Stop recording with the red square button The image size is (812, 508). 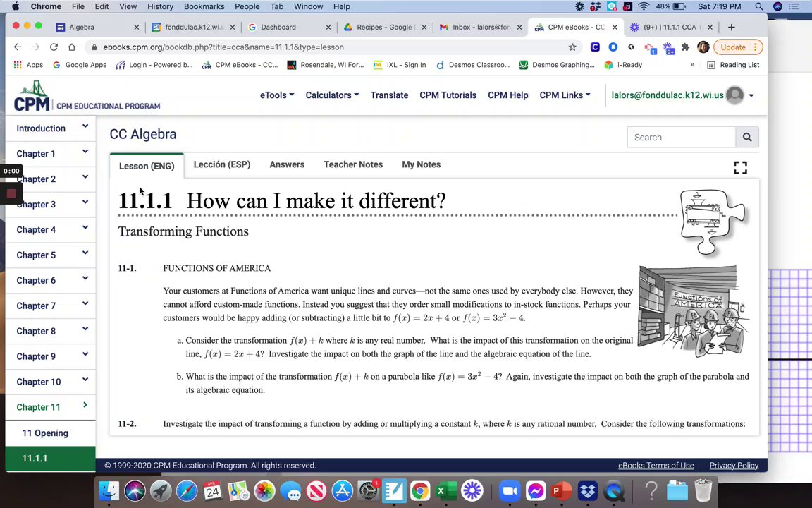(11, 193)
